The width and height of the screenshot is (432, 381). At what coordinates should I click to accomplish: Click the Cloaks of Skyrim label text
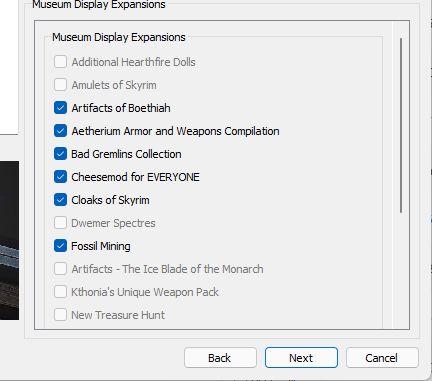[110, 200]
